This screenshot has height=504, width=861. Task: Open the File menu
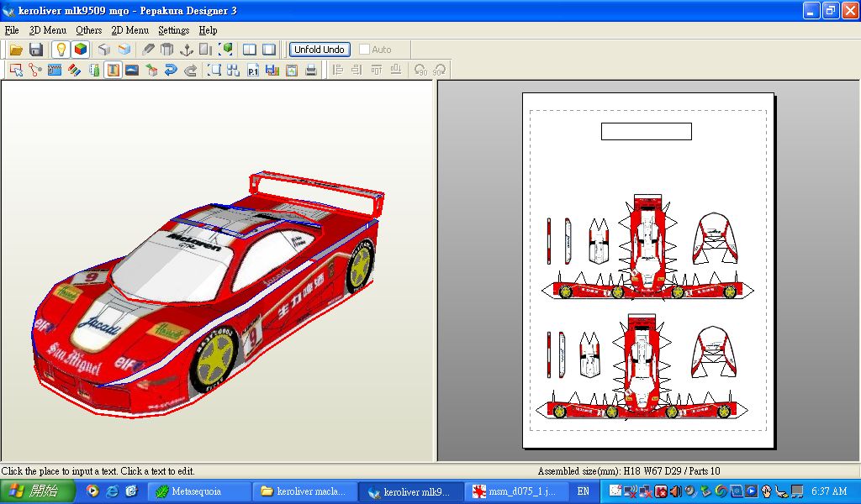(12, 30)
